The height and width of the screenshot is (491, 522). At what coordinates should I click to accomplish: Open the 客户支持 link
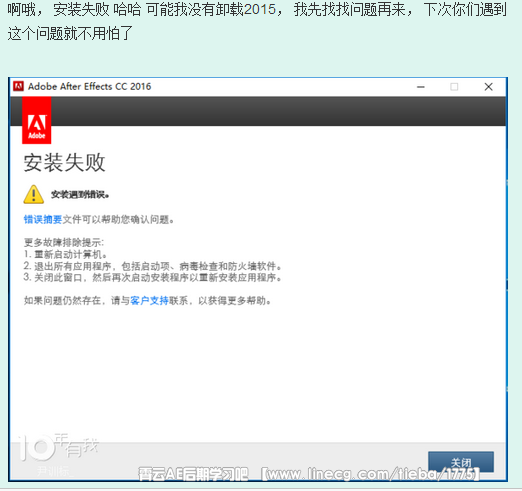click(149, 300)
